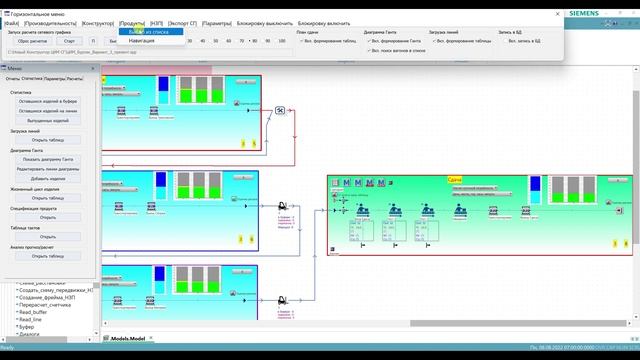The height and width of the screenshot is (360, 640).
Task: Click the repair tools icon on the red line
Action: pos(280,110)
